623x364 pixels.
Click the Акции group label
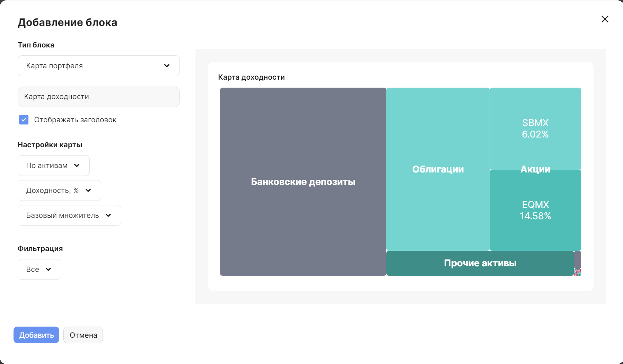[x=535, y=169]
